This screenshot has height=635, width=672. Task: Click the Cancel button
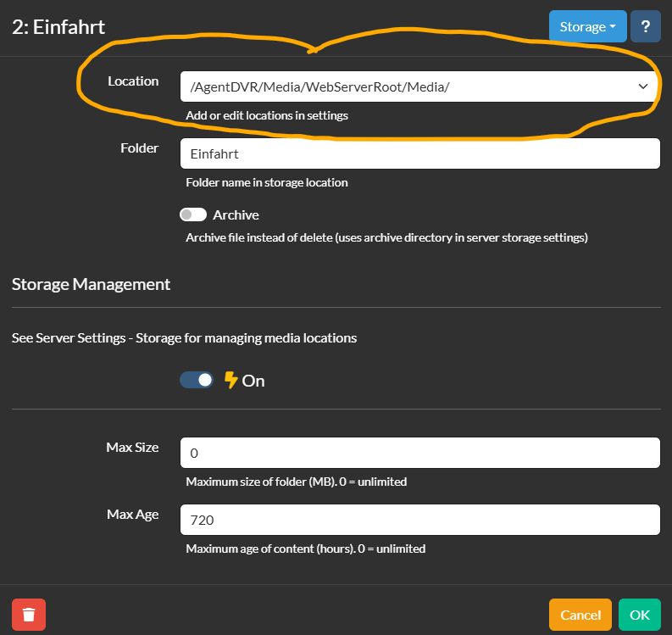click(580, 615)
